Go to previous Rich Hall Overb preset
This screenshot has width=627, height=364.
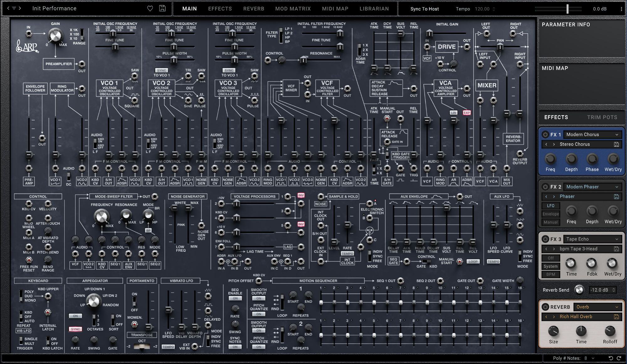(x=546, y=317)
